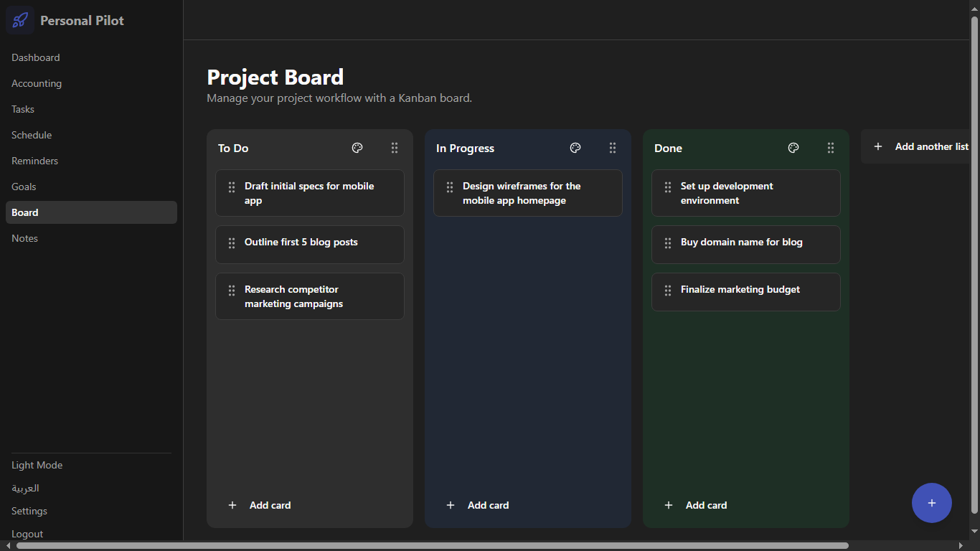Click the Done list drag handle
The image size is (980, 551).
pyautogui.click(x=831, y=148)
